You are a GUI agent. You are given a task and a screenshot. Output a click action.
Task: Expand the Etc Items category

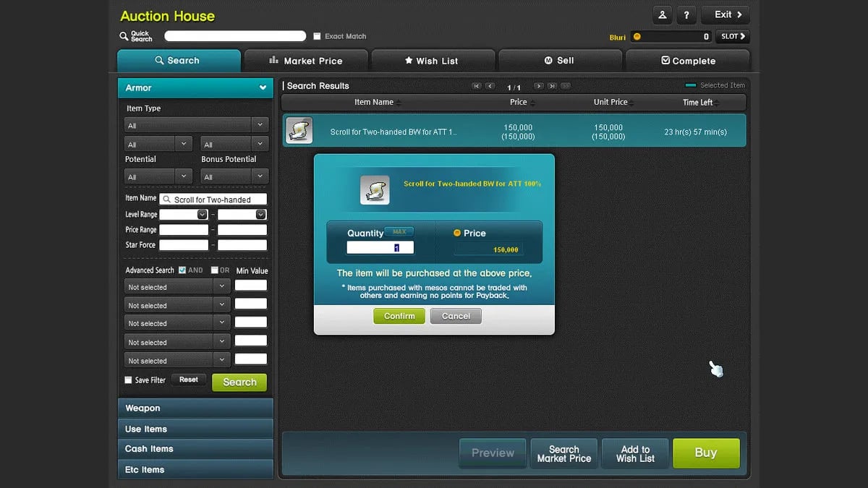195,469
